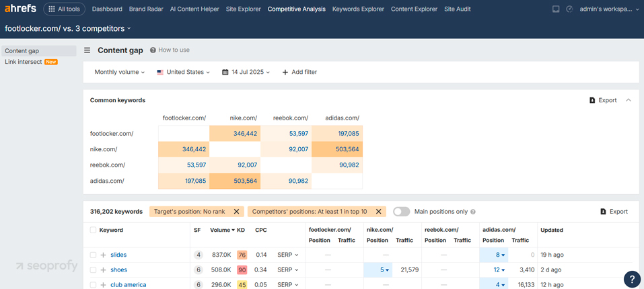This screenshot has width=644, height=289.
Task: Open AI Content Helper
Action: point(194,9)
